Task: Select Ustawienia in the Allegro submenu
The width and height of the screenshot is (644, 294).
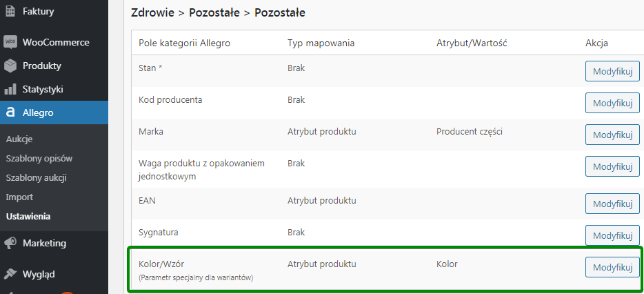Action: click(28, 216)
